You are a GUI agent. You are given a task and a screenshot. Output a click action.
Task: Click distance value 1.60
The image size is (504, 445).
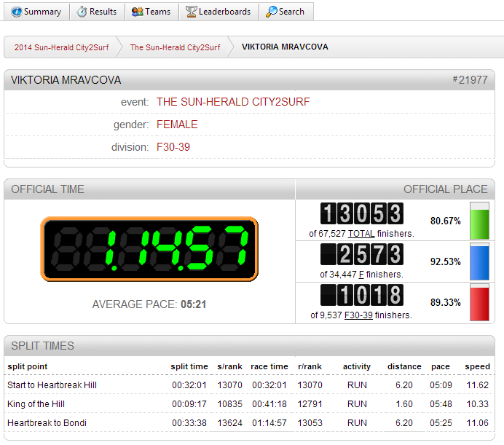coord(403,404)
